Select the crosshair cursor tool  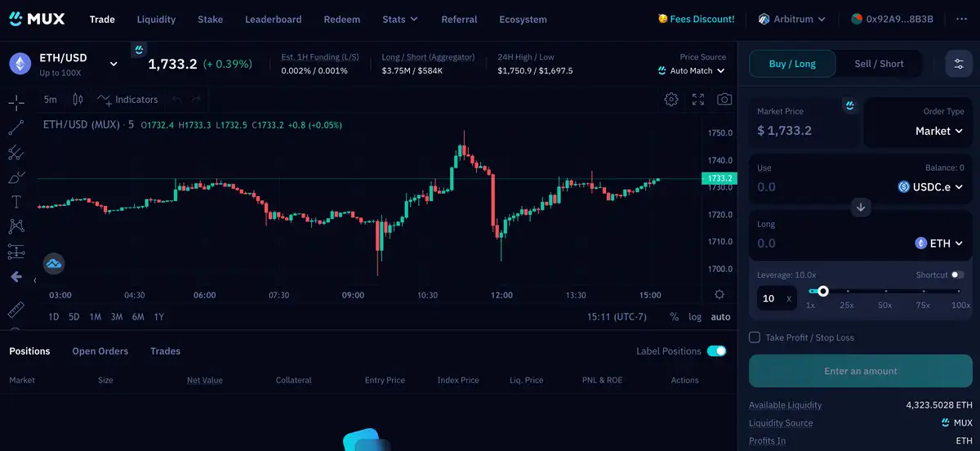[16, 103]
